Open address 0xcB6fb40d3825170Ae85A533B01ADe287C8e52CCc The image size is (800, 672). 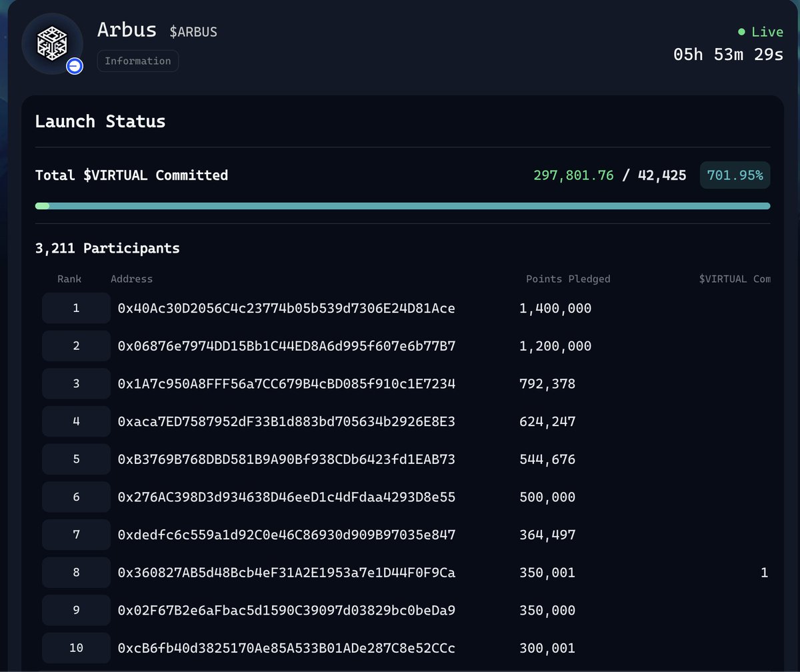(287, 648)
